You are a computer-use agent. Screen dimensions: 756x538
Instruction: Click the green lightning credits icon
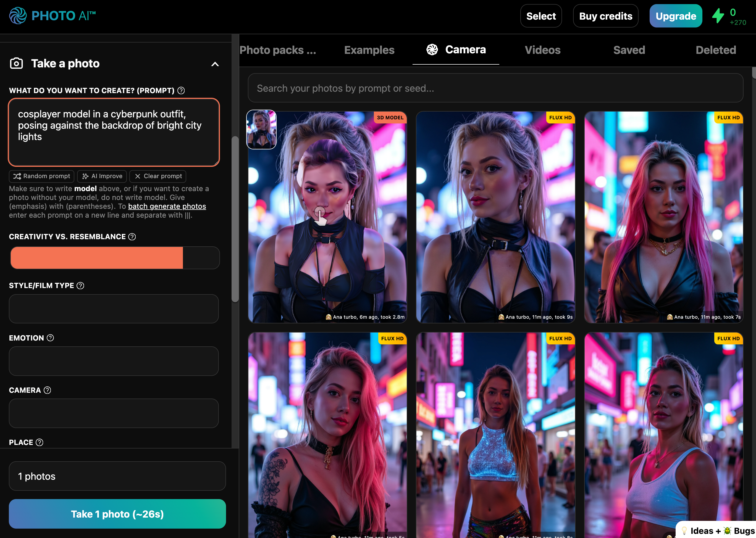[718, 15]
